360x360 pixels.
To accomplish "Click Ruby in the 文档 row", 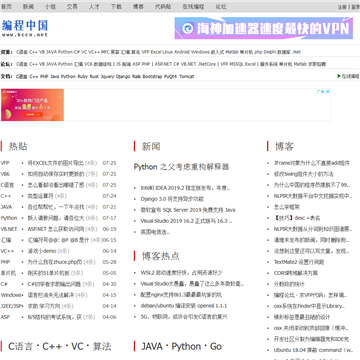I will pyautogui.click(x=83, y=76).
